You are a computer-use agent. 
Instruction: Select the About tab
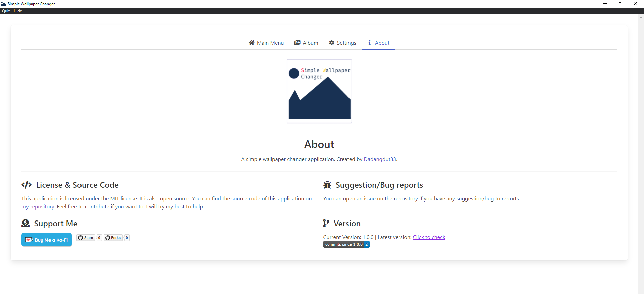coord(378,43)
